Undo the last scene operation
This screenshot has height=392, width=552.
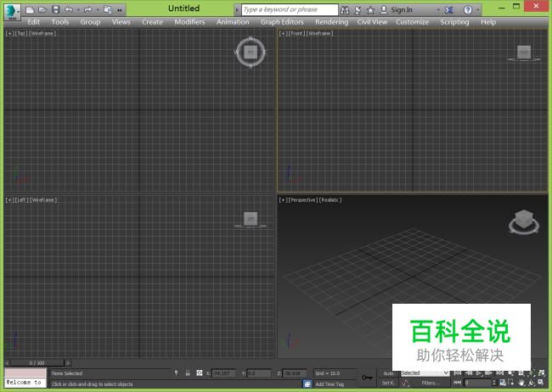[69, 10]
